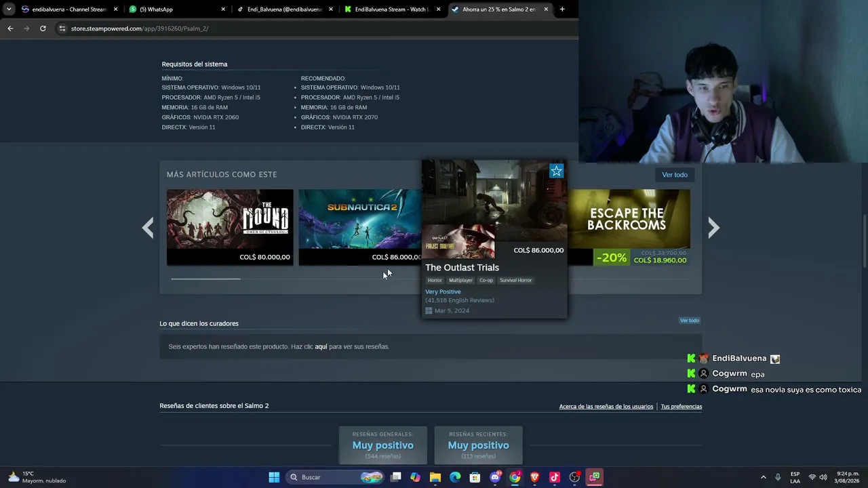Screen dimensions: 868x488
Task: Open the curators Ver todo link
Action: [x=690, y=321]
